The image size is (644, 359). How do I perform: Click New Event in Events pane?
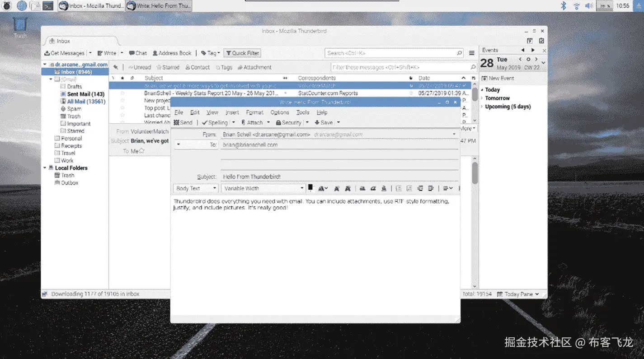click(x=498, y=78)
